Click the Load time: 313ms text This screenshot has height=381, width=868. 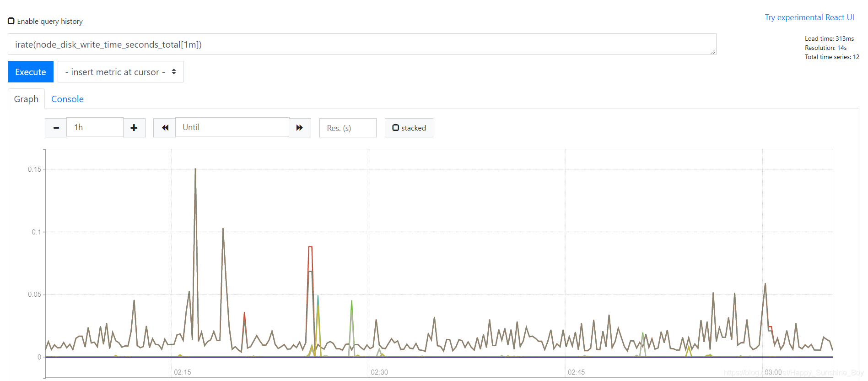pos(829,38)
